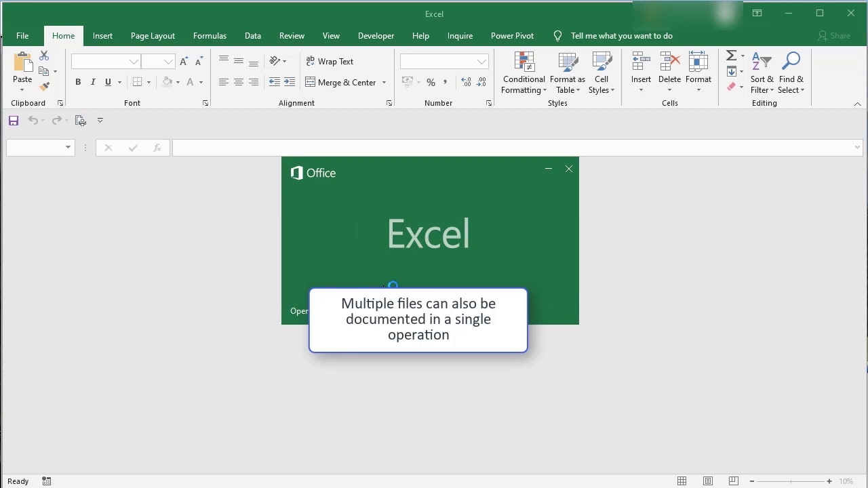The width and height of the screenshot is (868, 488).
Task: Open Cell Styles gallery
Action: [x=601, y=73]
